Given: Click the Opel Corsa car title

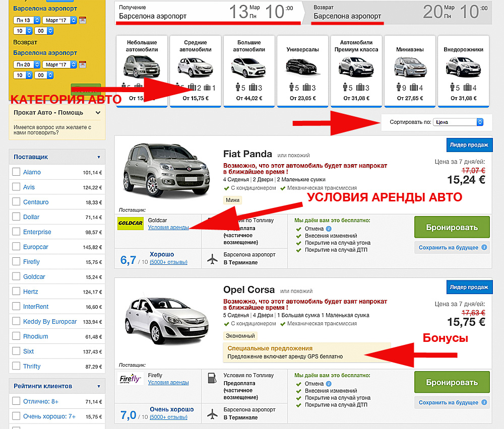Looking at the screenshot, I should click(249, 290).
